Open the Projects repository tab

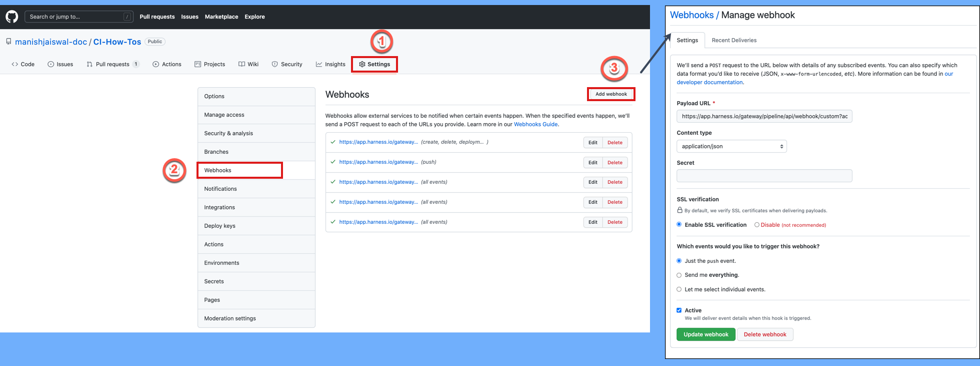coord(209,64)
